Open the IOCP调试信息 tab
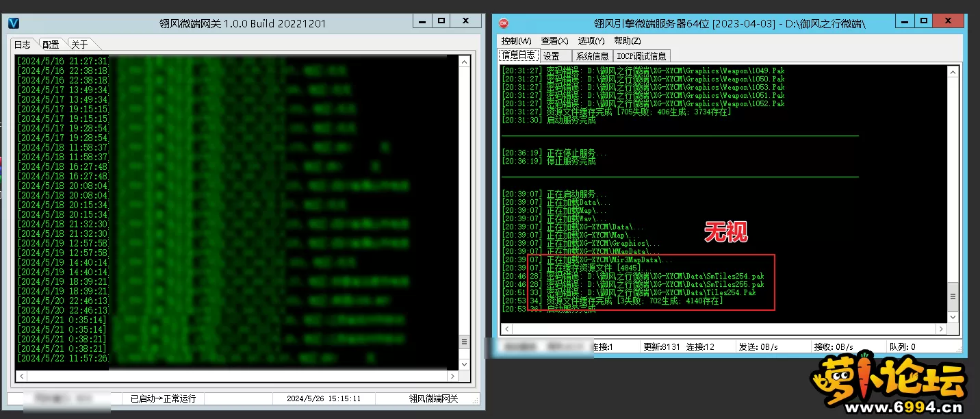This screenshot has height=419, width=980. 641,56
